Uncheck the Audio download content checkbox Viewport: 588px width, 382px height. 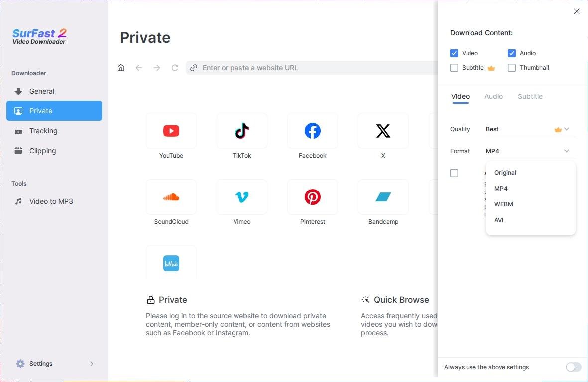pos(511,53)
